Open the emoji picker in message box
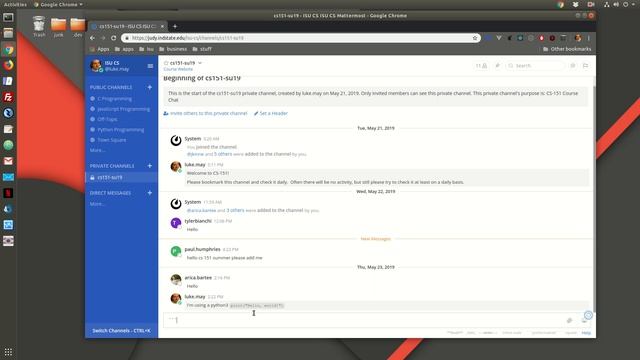Image resolution: width=640 pixels, height=360 pixels. click(x=584, y=321)
